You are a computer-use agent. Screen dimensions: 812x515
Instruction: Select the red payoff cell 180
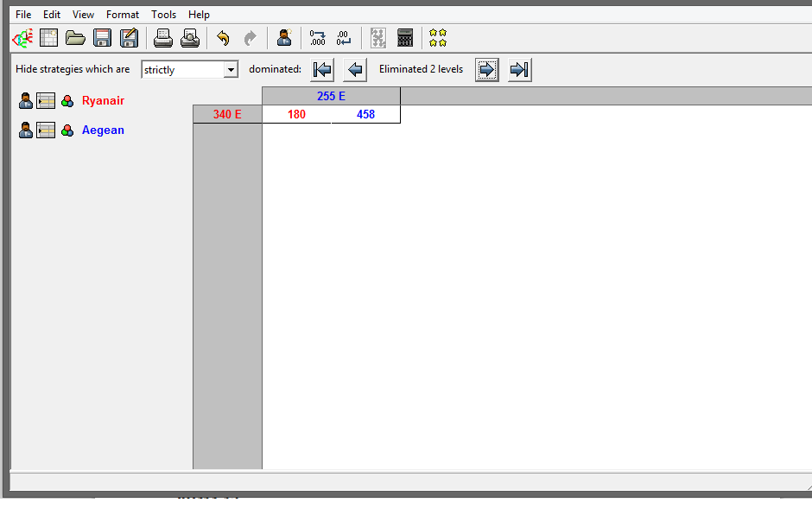[x=297, y=115]
